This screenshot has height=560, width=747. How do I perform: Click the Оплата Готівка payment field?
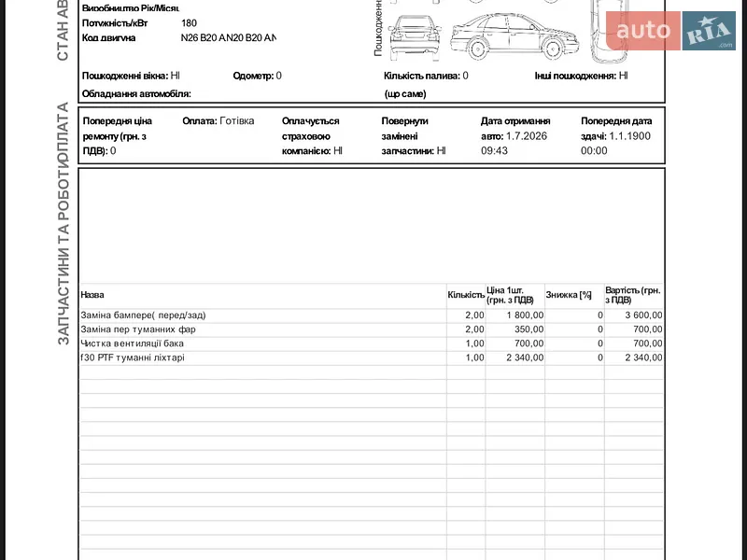click(218, 121)
